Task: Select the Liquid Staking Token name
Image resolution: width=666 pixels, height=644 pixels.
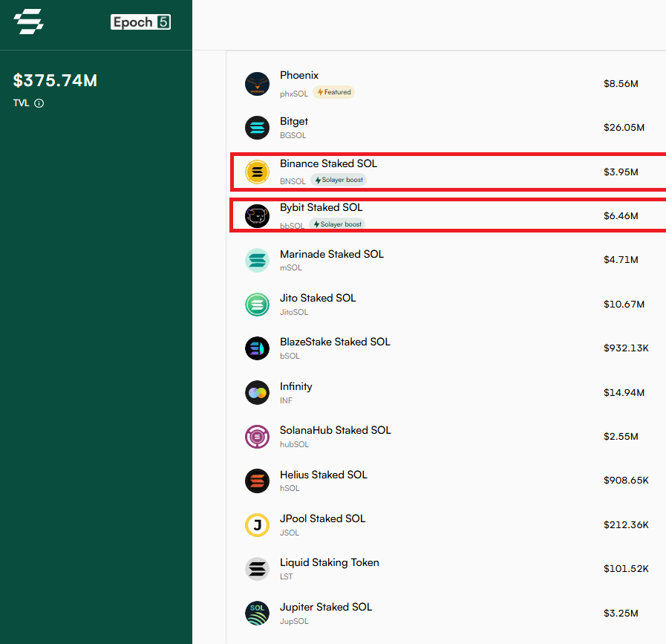Action: coord(329,562)
